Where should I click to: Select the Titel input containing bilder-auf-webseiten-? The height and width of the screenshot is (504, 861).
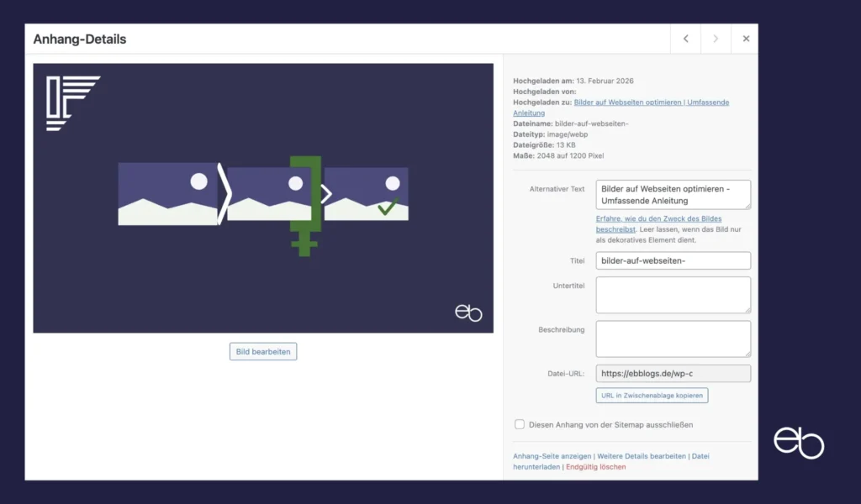(673, 260)
